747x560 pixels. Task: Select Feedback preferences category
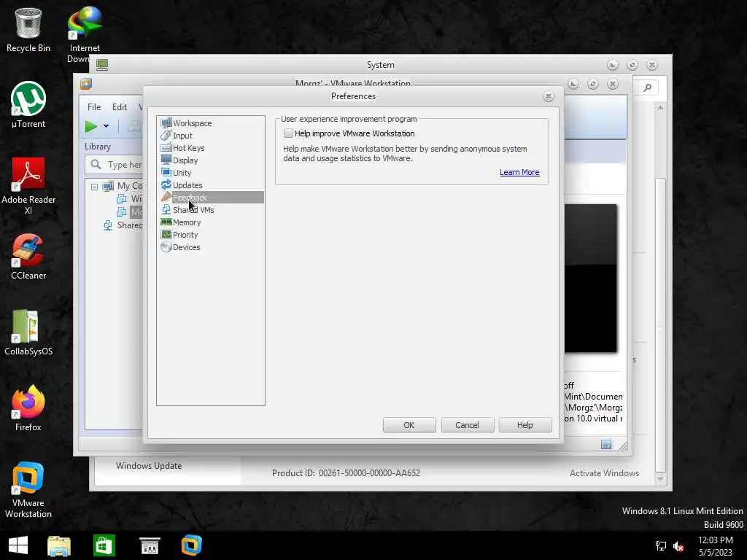(x=212, y=197)
